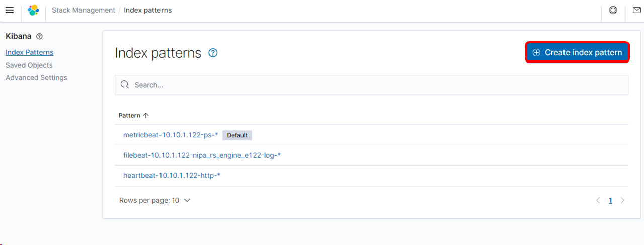Open the newsfeed mail icon
Image resolution: width=644 pixels, height=245 pixels.
coord(636,10)
